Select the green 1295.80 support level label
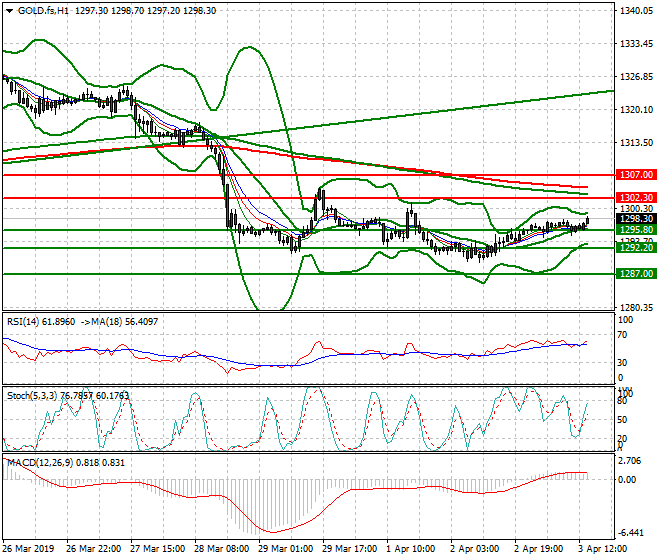Viewport: 660px width, 560px height. (x=635, y=230)
